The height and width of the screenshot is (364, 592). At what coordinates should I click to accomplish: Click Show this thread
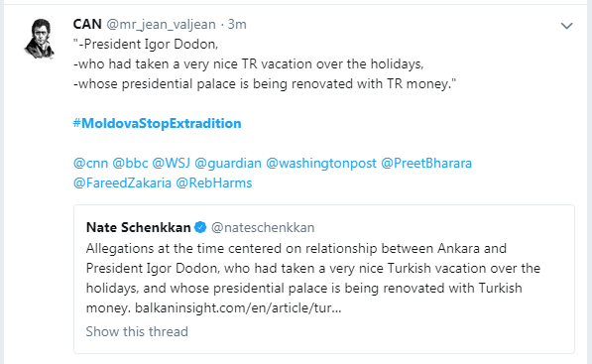(x=137, y=331)
